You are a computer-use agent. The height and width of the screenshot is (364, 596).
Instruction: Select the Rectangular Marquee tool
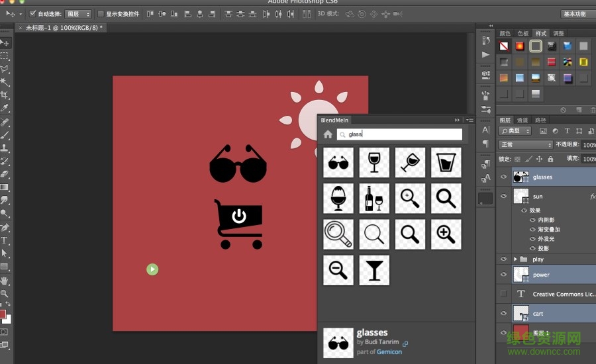(x=5, y=56)
